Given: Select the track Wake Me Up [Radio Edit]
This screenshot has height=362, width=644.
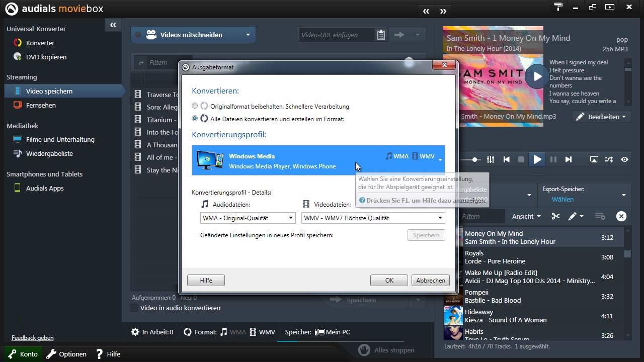Looking at the screenshot, I should 535,277.
